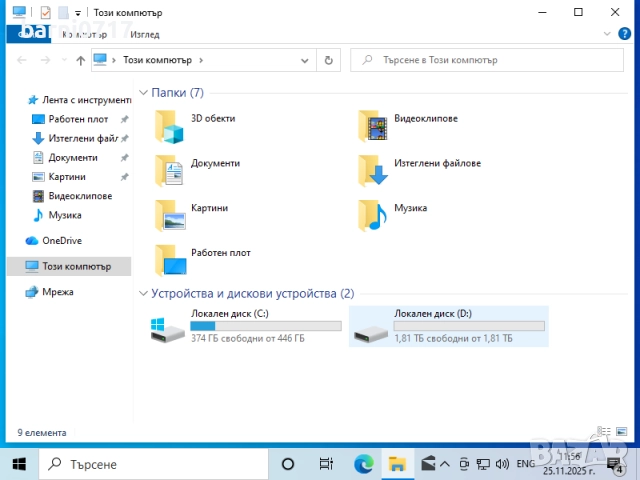The image size is (640, 480).
Task: Show hidden system tray icons
Action: pos(447,464)
